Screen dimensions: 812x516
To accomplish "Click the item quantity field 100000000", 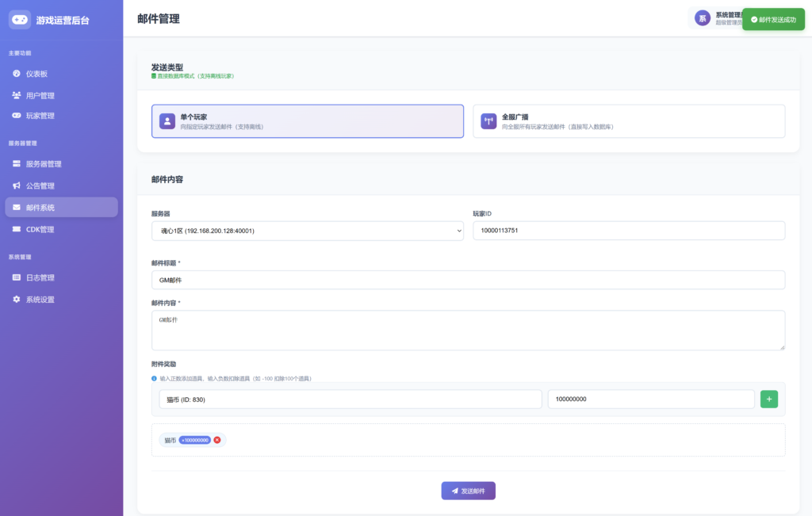I will pyautogui.click(x=650, y=399).
